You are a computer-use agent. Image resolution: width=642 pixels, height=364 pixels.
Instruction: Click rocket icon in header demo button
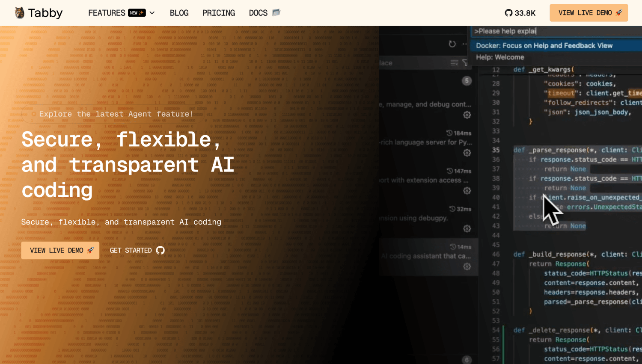619,12
